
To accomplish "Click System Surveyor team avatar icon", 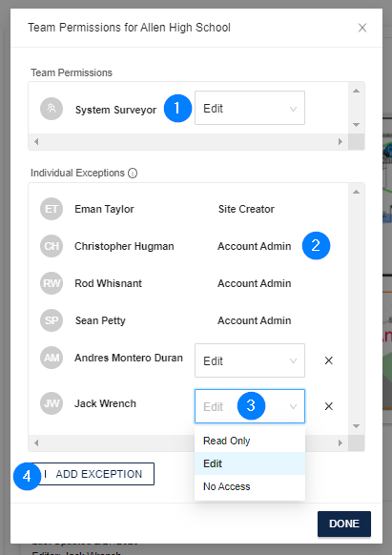I will [x=52, y=109].
